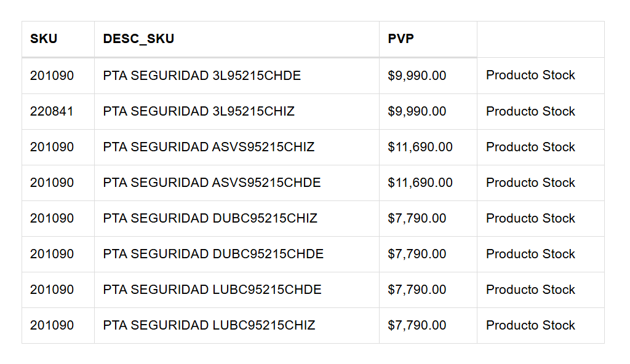Select the $7,790.00 price for DUBC95215CHIZ
Image resolution: width=630 pixels, height=364 pixels.
pos(417,218)
